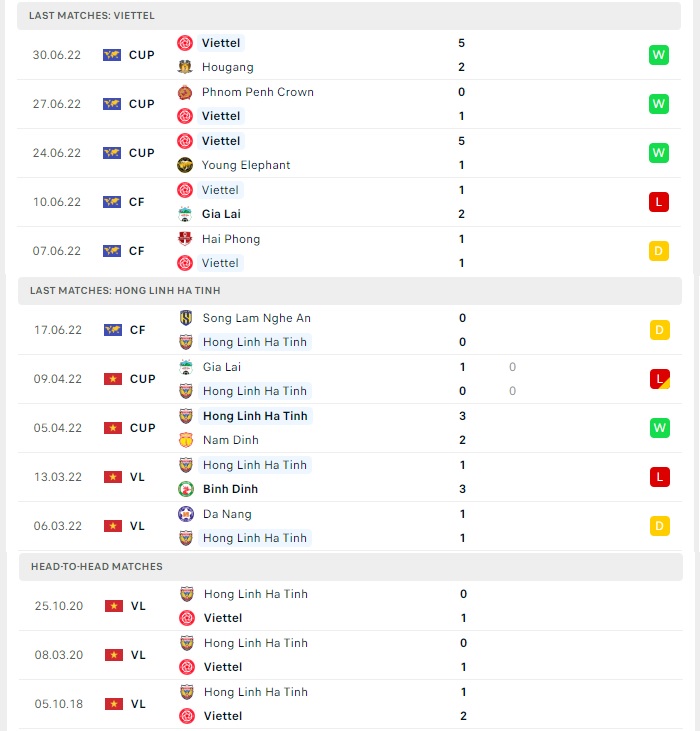Click the Da Nang team crest
Viewport: 700px width, 731px height.
click(x=186, y=514)
